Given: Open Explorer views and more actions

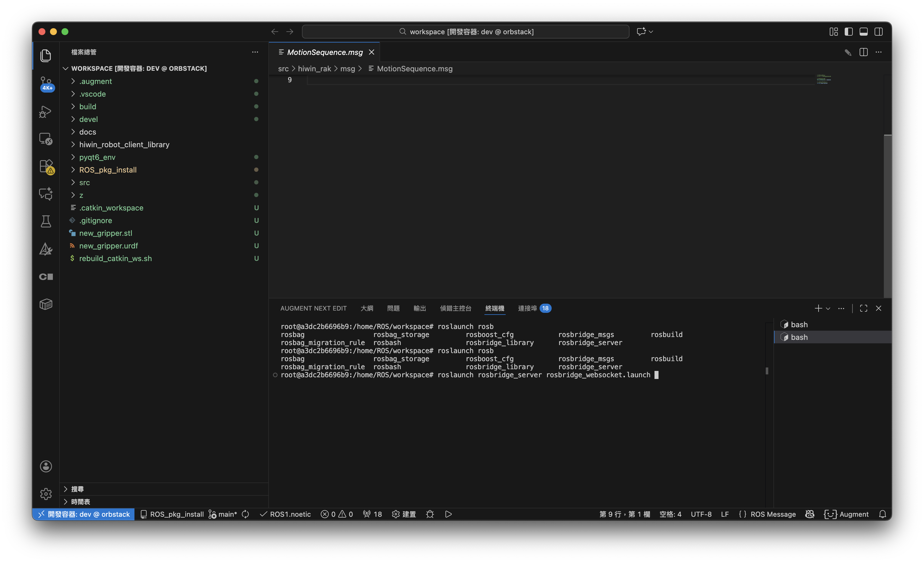Looking at the screenshot, I should point(255,52).
